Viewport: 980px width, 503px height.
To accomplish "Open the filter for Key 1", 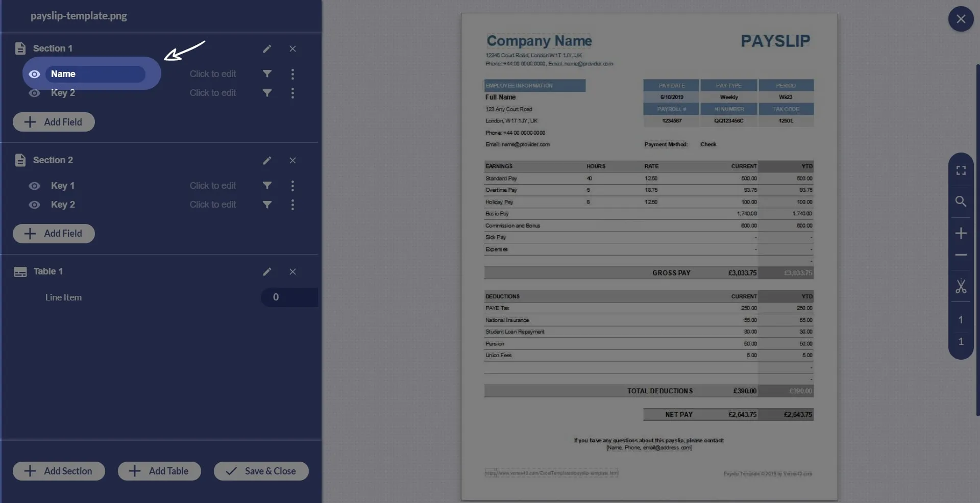I will click(x=267, y=186).
